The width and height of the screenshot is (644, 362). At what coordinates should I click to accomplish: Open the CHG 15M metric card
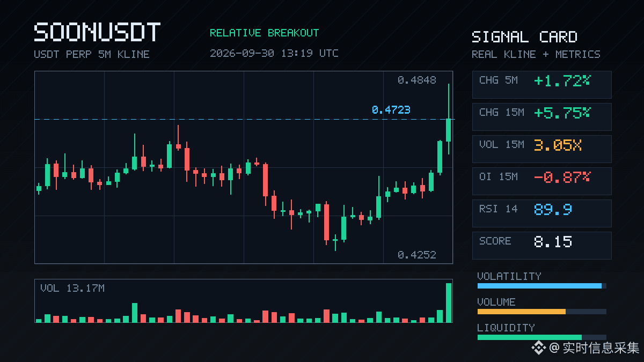click(541, 116)
